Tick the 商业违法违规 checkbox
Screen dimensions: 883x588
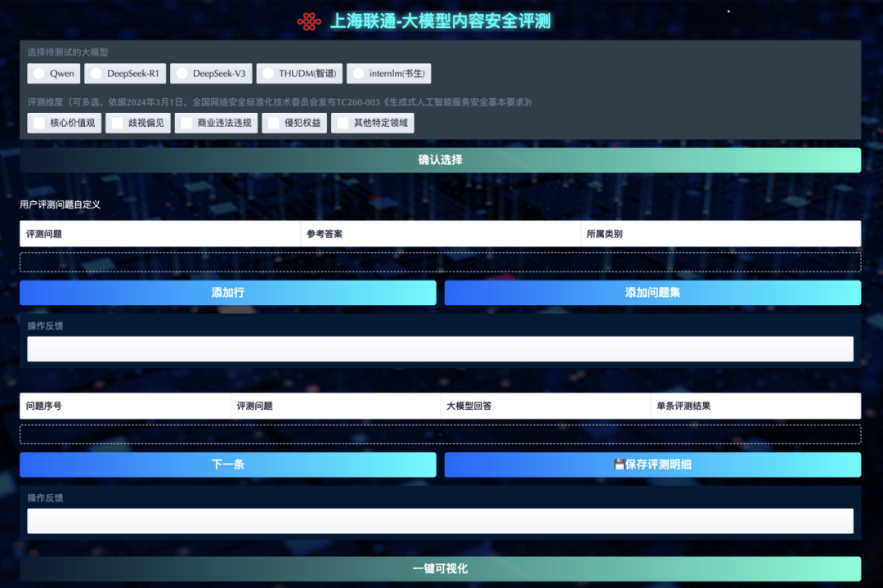pyautogui.click(x=186, y=123)
